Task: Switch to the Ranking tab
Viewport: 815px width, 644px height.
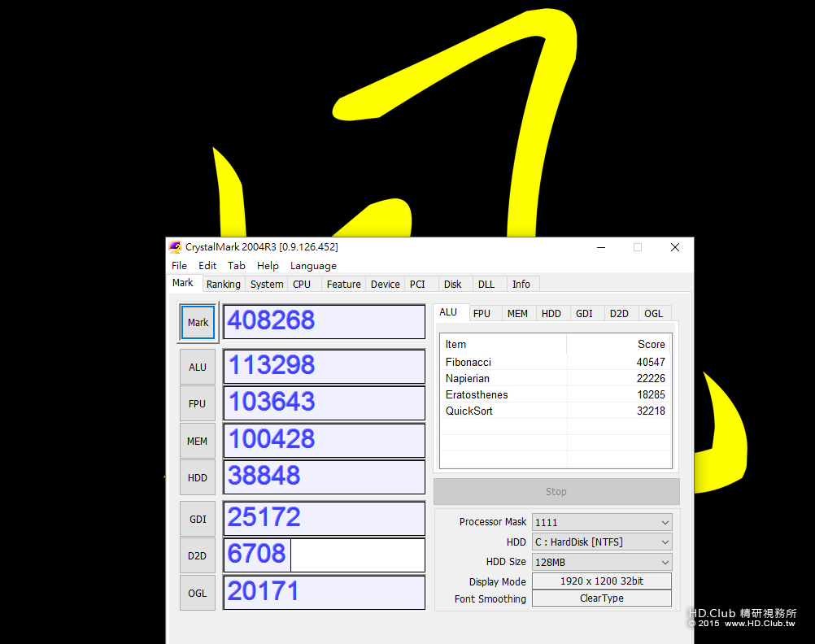Action: click(224, 285)
